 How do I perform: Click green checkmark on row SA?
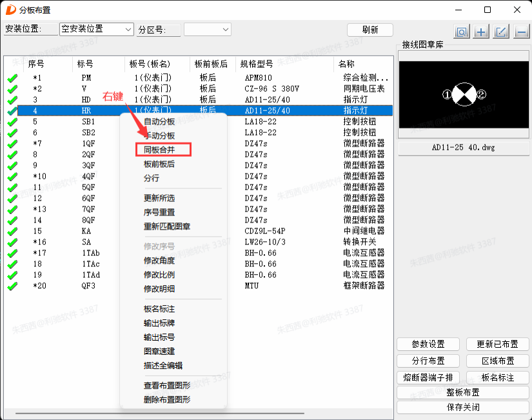click(12, 243)
